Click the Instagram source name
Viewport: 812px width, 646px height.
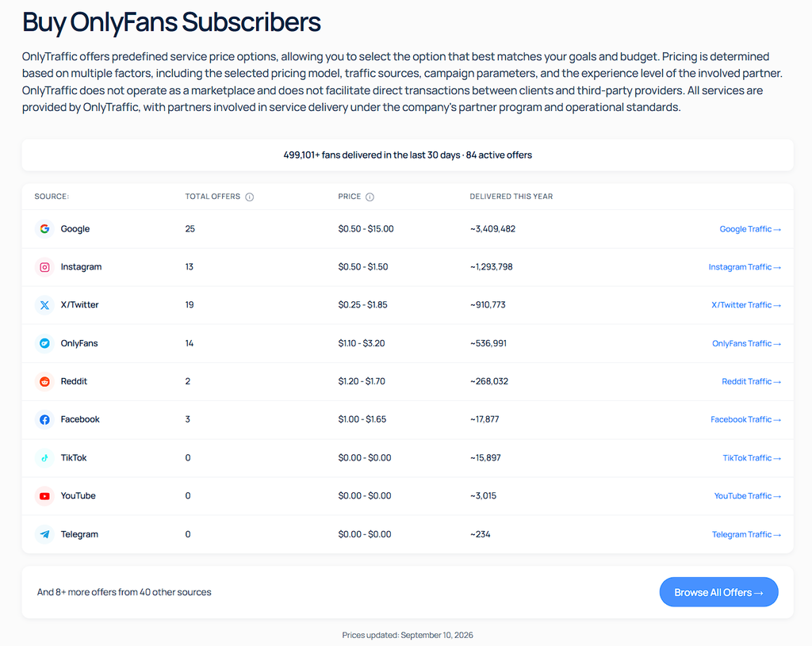[81, 266]
